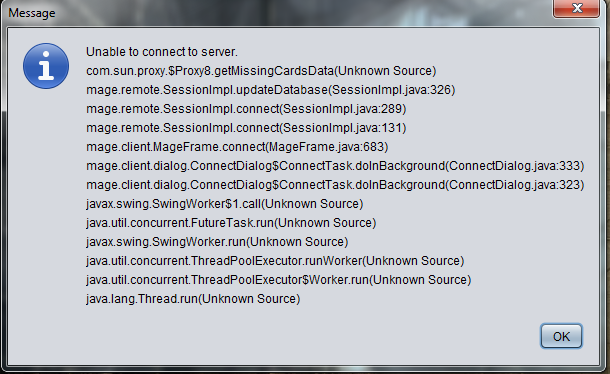Click the Message title text
610x374 pixels.
click(32, 13)
